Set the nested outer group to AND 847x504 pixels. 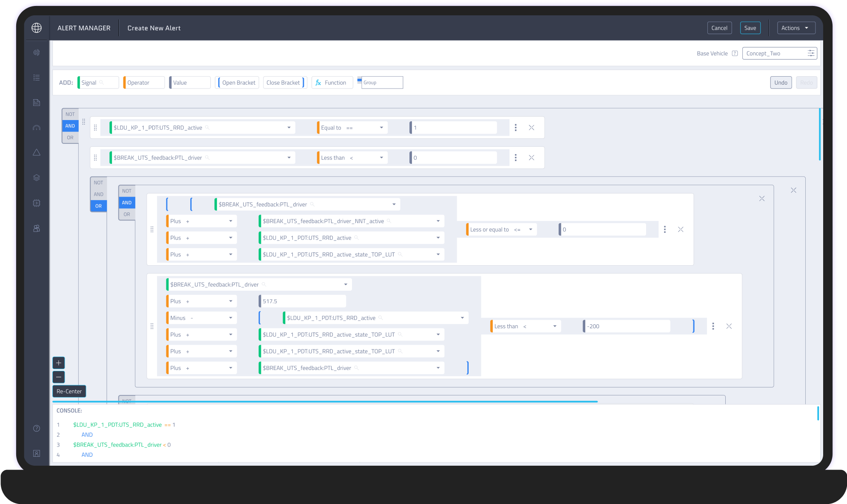coord(98,194)
